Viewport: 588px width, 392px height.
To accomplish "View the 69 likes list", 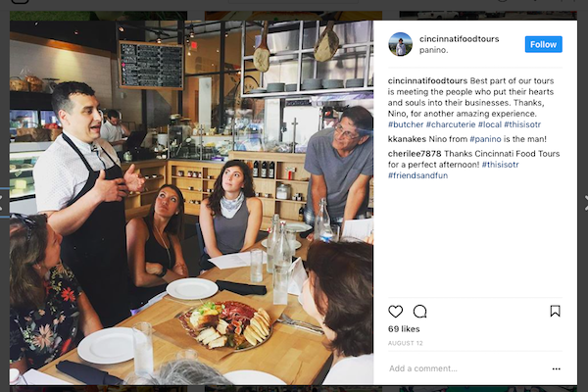I will coord(404,329).
